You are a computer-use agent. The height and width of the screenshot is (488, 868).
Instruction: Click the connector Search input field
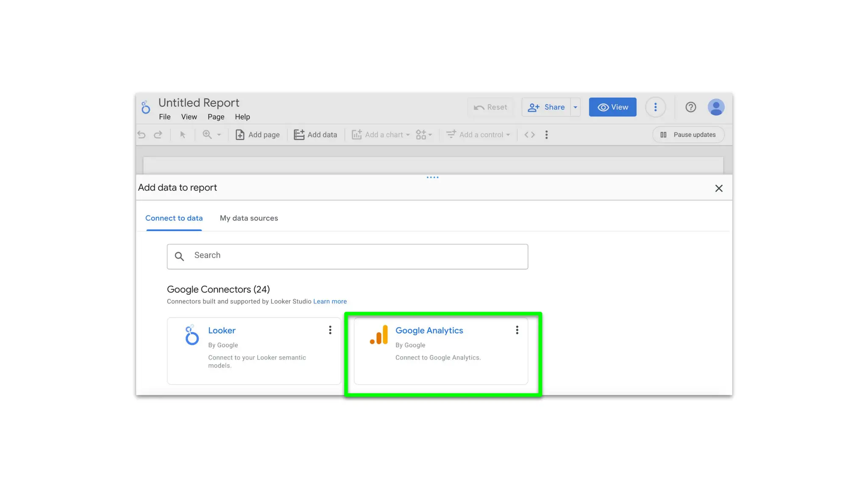[348, 256]
